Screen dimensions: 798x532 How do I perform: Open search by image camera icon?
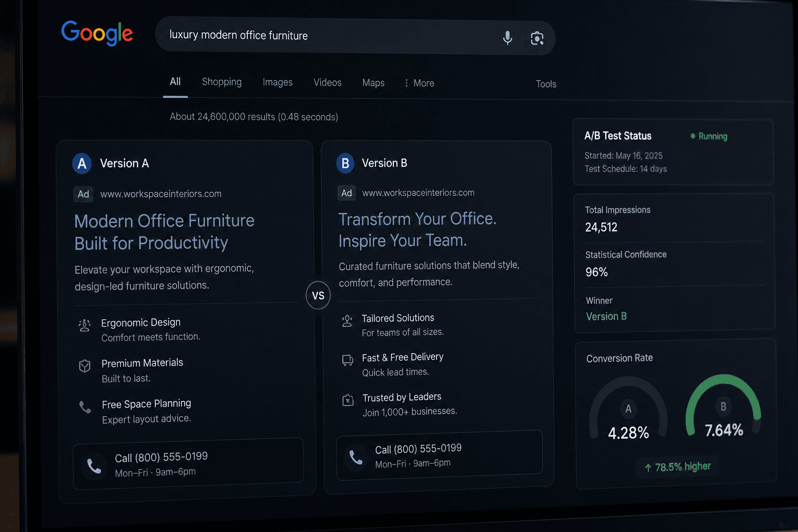(x=537, y=38)
